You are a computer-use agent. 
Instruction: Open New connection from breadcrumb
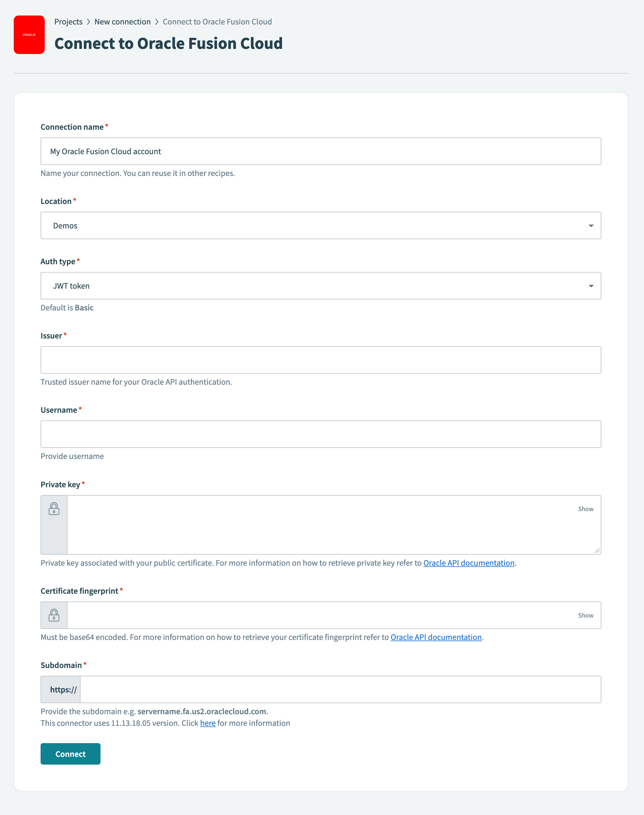[x=123, y=21]
